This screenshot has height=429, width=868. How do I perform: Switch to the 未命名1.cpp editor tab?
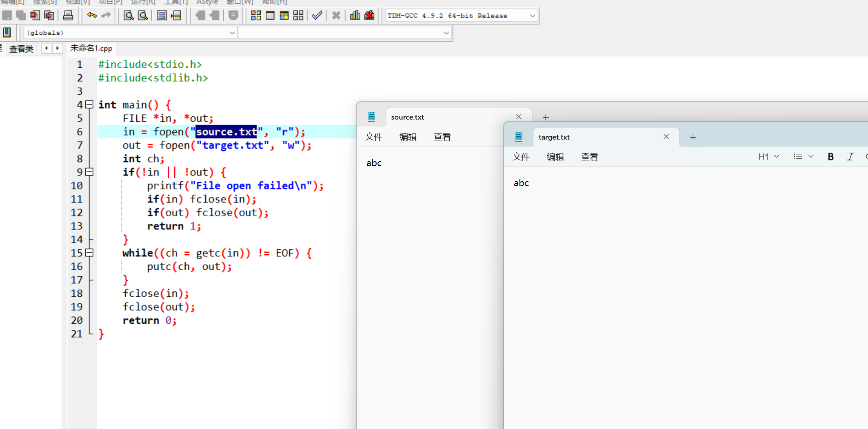[91, 48]
